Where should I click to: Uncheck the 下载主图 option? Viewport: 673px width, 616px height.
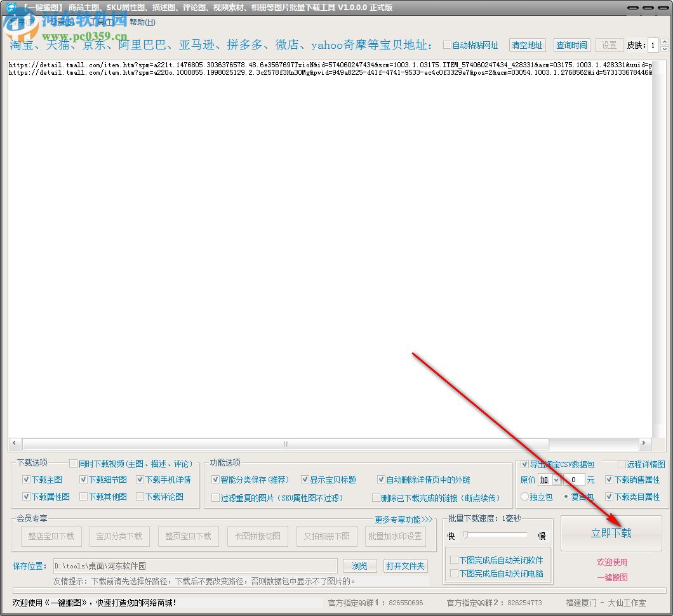pos(26,480)
